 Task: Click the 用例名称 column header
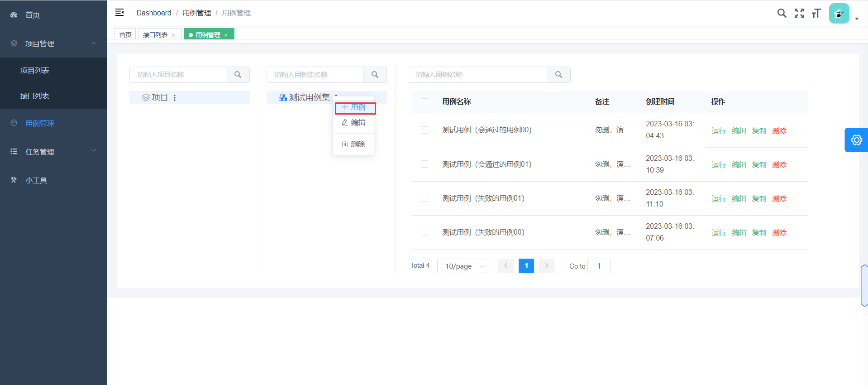point(456,101)
